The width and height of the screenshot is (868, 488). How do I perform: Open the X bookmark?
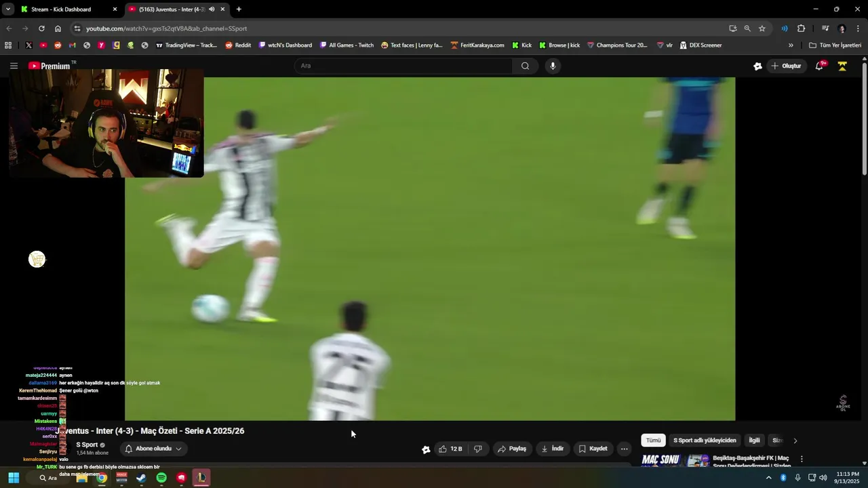pyautogui.click(x=28, y=45)
